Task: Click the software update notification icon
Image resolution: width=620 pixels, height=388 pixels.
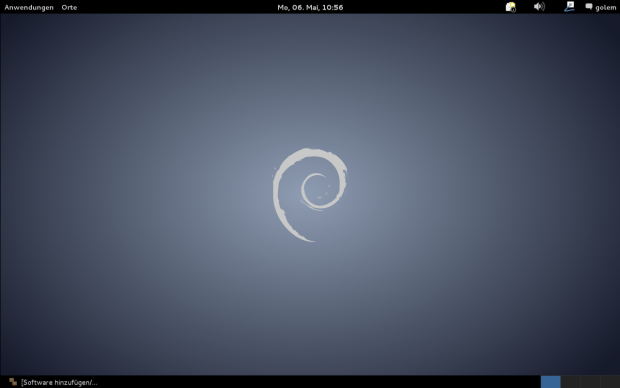Action: pos(510,7)
